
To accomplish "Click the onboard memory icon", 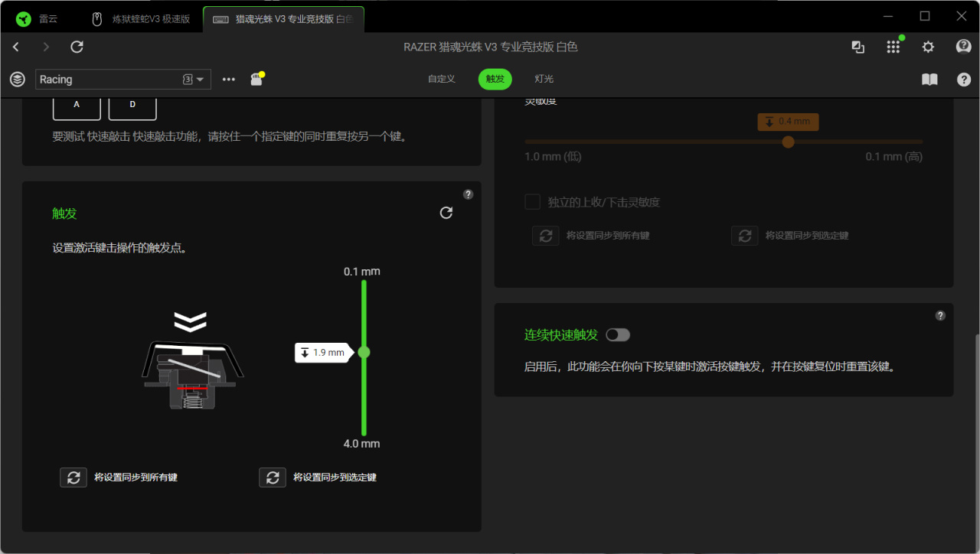I will 256,79.
